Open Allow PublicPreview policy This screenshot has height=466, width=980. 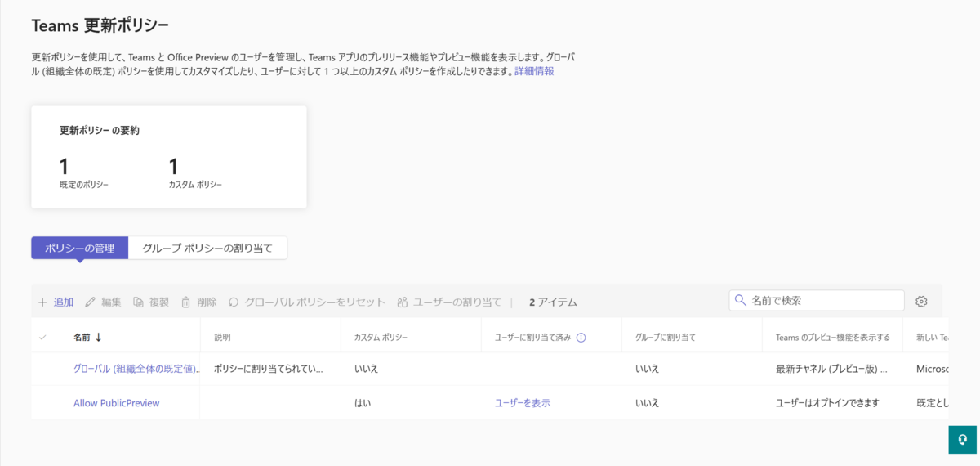(117, 403)
